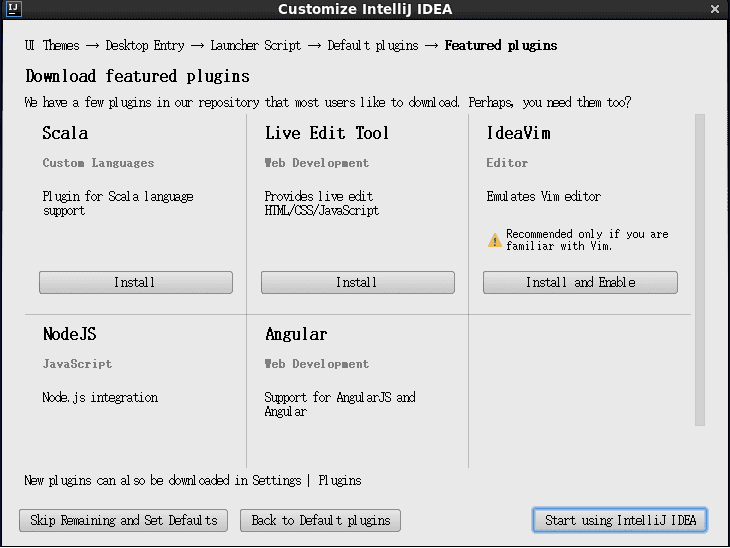Click the Emulates Vim editor description

544,196
